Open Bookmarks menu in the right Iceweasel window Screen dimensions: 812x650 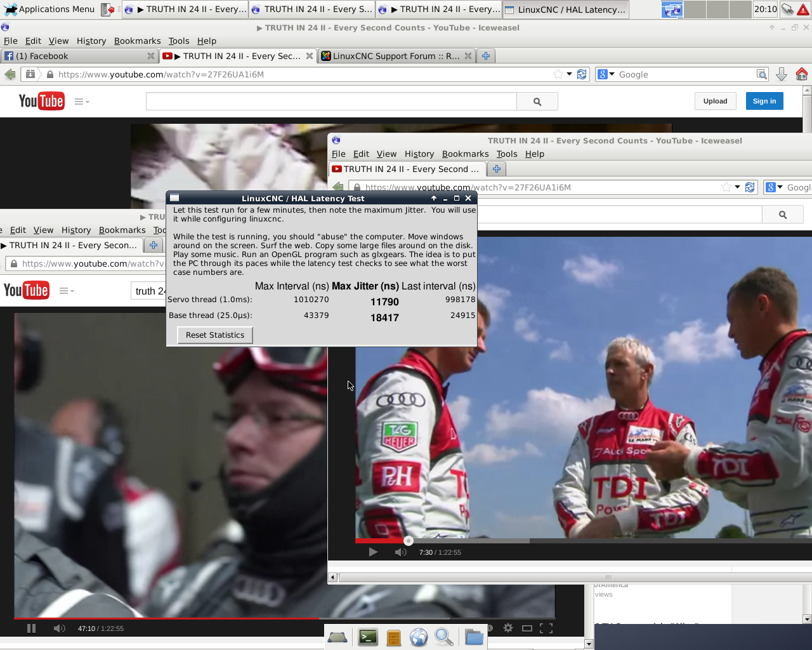tap(465, 154)
